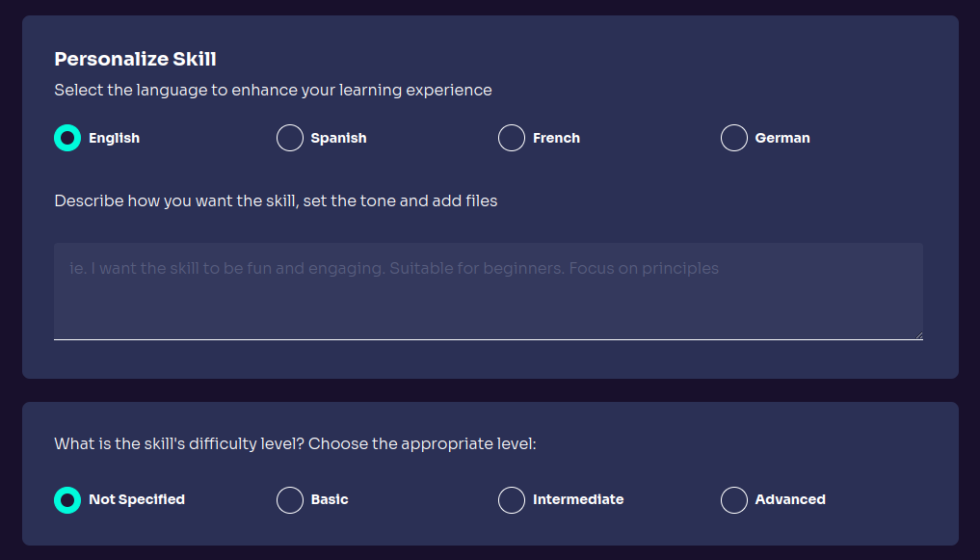The width and height of the screenshot is (980, 560).
Task: Click the difficulty level question text
Action: pos(295,444)
